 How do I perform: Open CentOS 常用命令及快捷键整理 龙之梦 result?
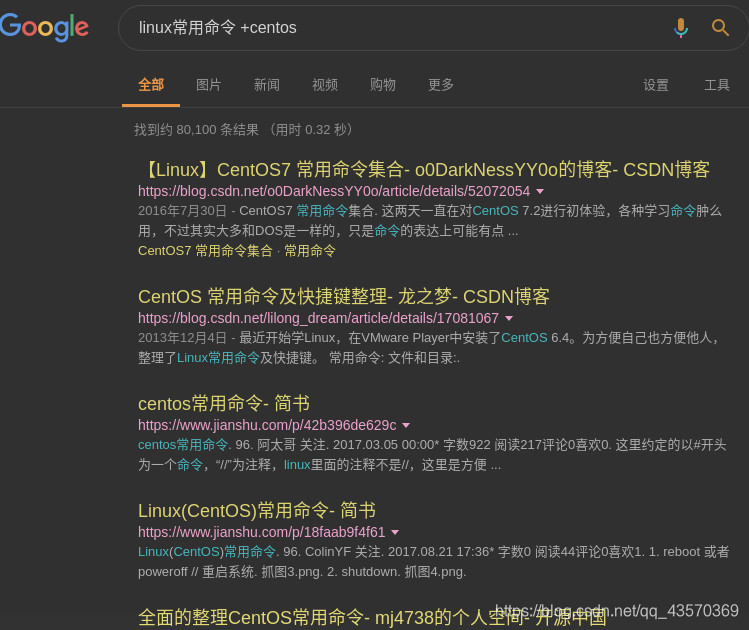pyautogui.click(x=343, y=297)
